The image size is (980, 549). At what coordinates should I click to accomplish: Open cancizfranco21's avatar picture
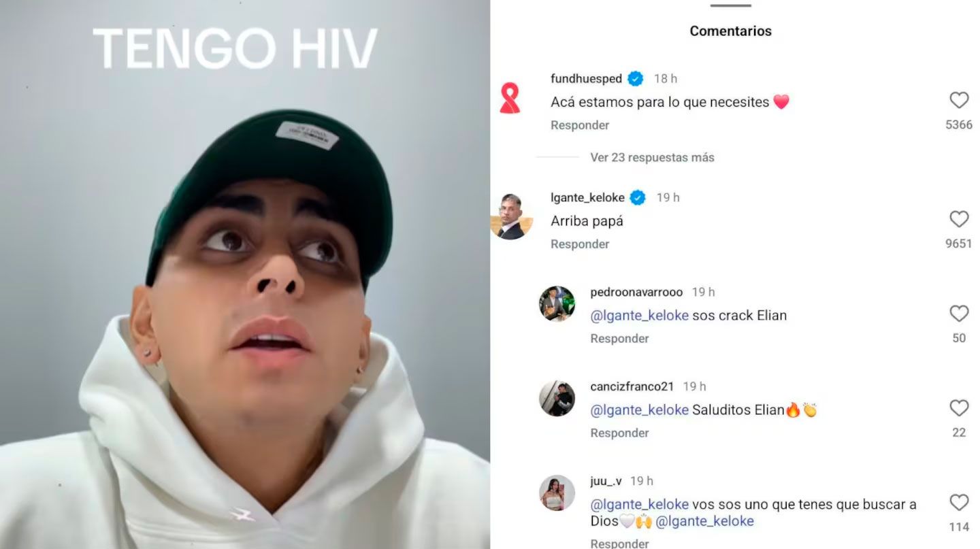(x=557, y=398)
